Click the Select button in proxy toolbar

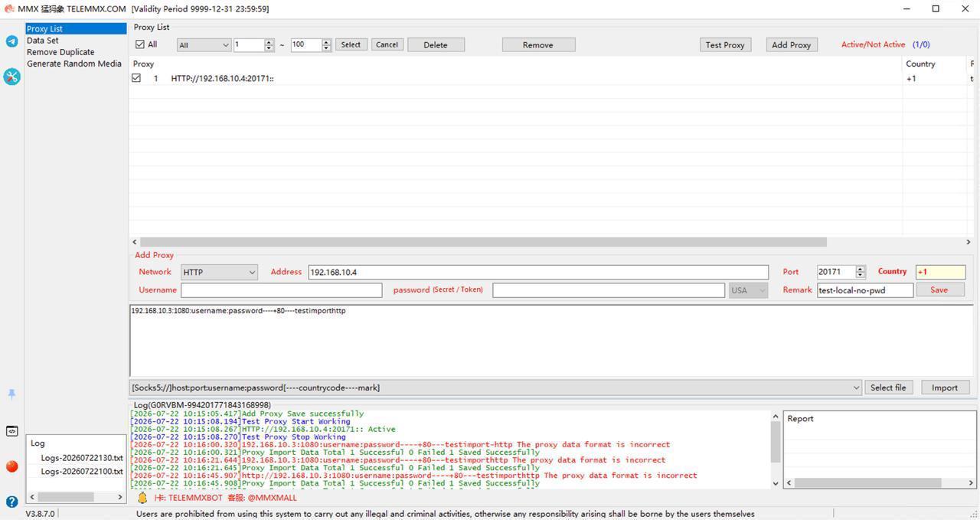click(351, 44)
